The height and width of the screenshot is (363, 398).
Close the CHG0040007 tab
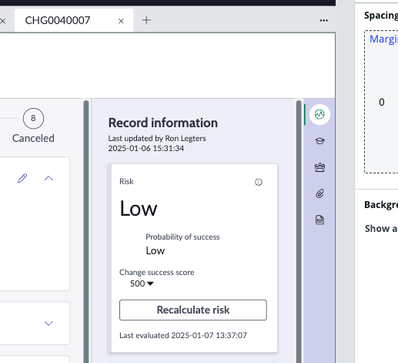coord(121,21)
